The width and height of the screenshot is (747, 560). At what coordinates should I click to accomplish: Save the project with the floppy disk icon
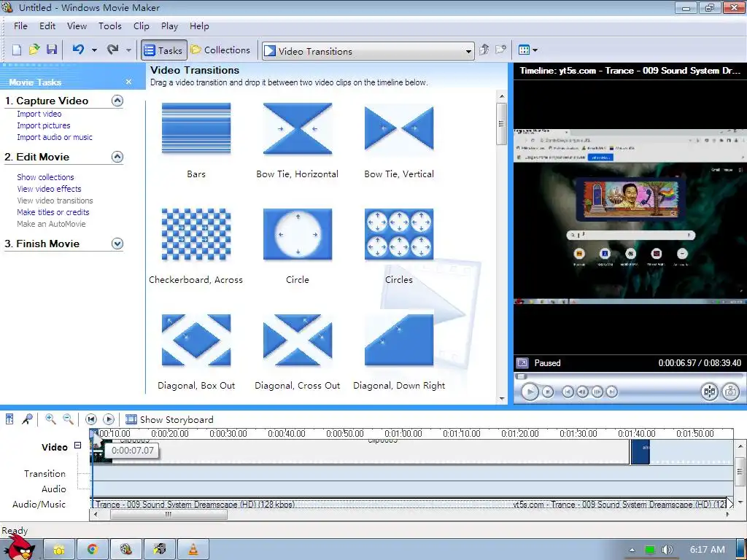click(x=52, y=50)
